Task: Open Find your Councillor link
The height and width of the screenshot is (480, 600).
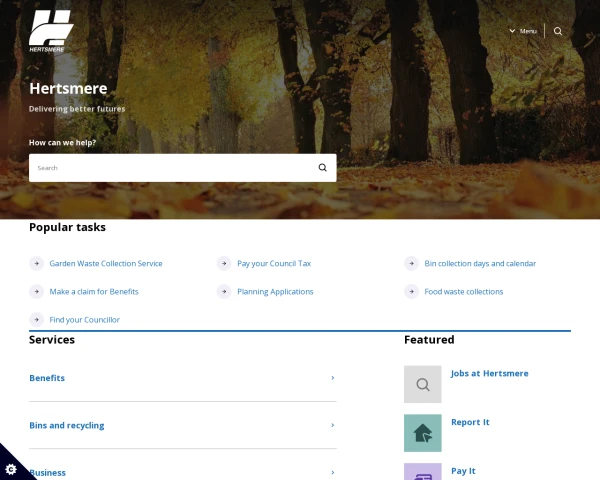Action: [85, 320]
